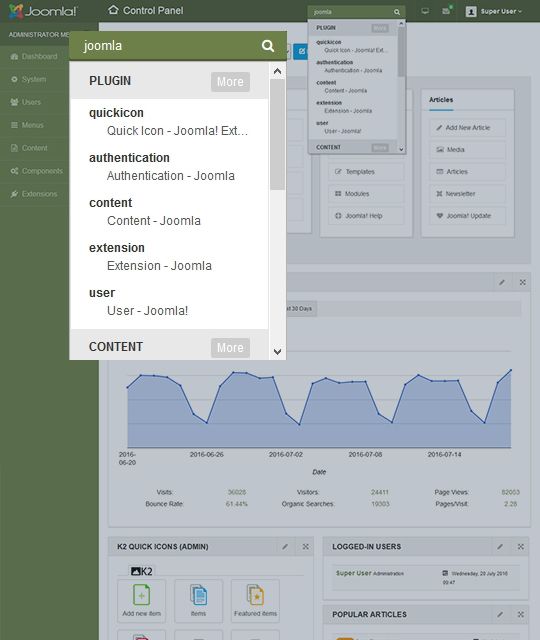Open the Modules quick link

[366, 194]
